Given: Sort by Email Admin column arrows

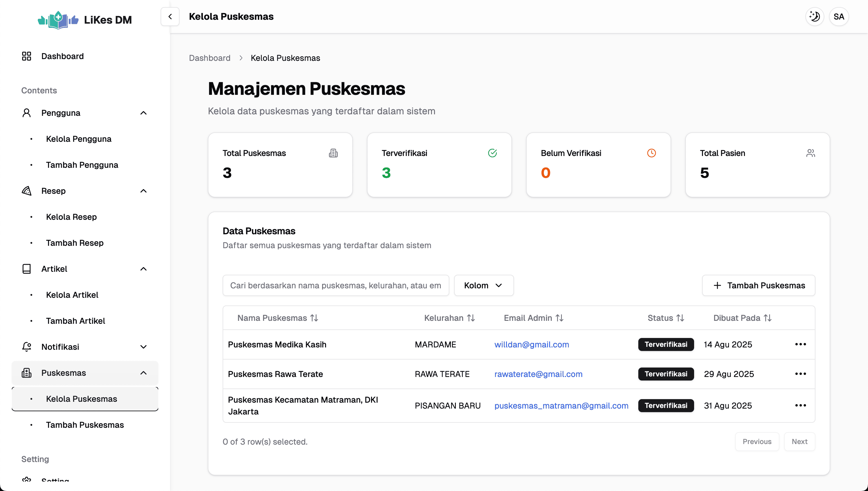Looking at the screenshot, I should click(559, 318).
